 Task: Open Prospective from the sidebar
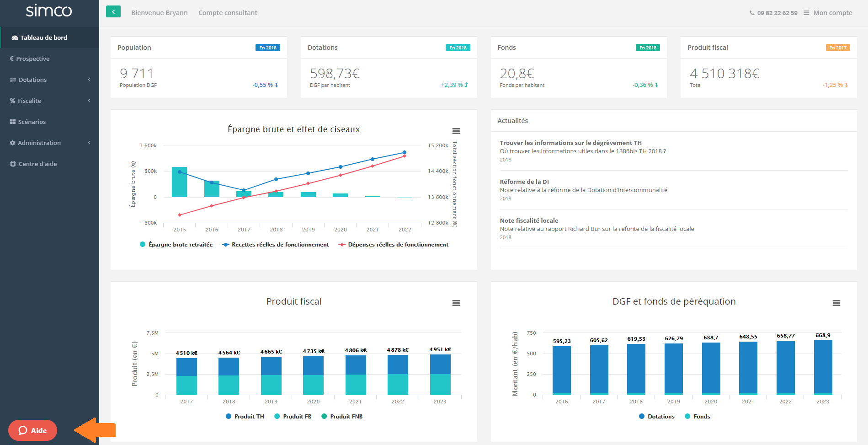click(32, 59)
